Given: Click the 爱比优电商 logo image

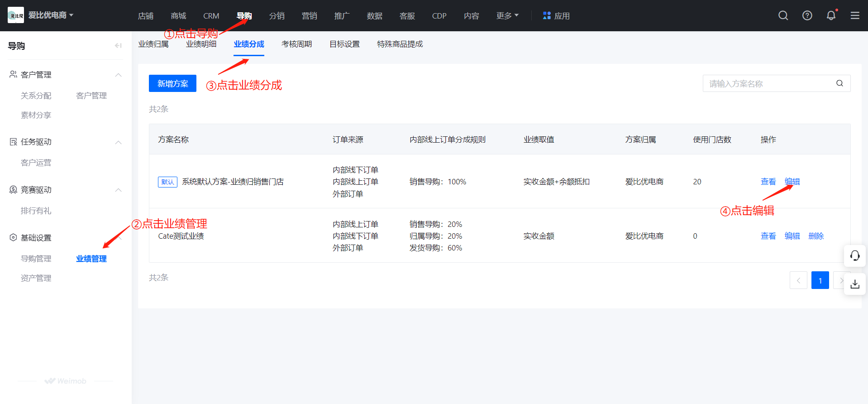Looking at the screenshot, I should (16, 15).
